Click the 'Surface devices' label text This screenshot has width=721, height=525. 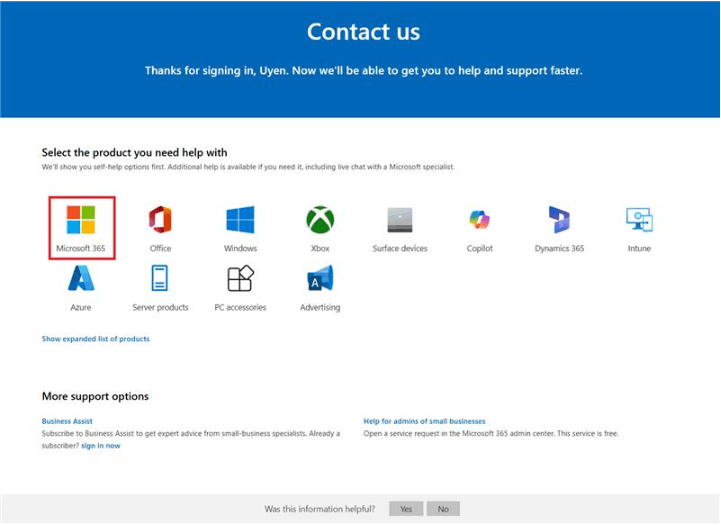tap(400, 248)
